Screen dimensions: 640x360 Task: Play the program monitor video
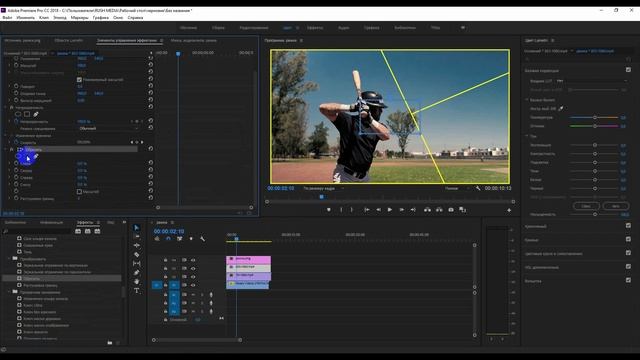[390, 209]
